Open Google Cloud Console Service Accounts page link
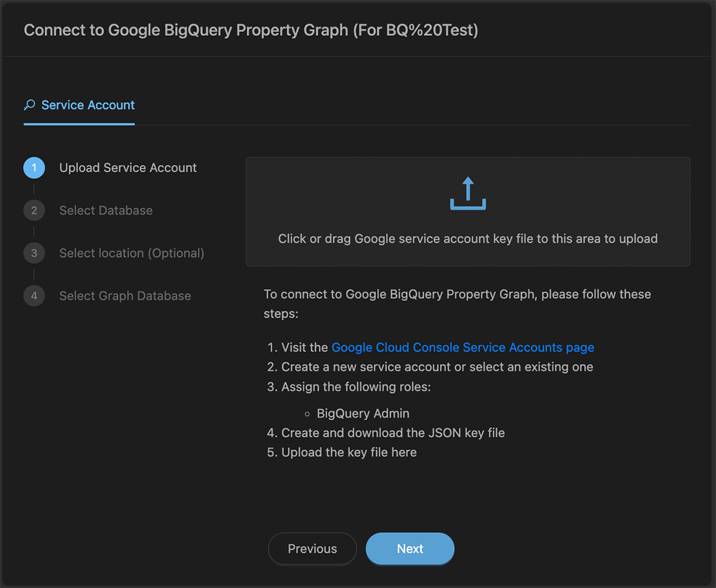Image resolution: width=716 pixels, height=588 pixels. [463, 347]
